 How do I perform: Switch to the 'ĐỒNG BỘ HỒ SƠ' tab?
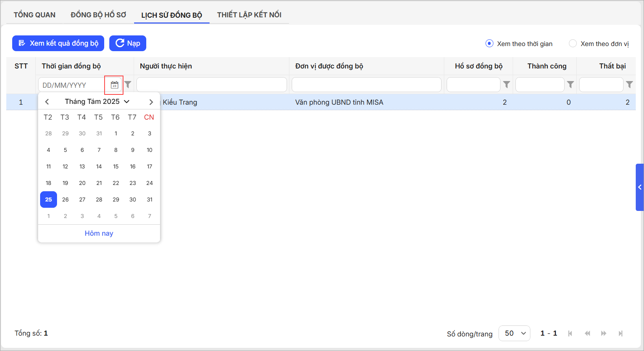[x=98, y=15]
